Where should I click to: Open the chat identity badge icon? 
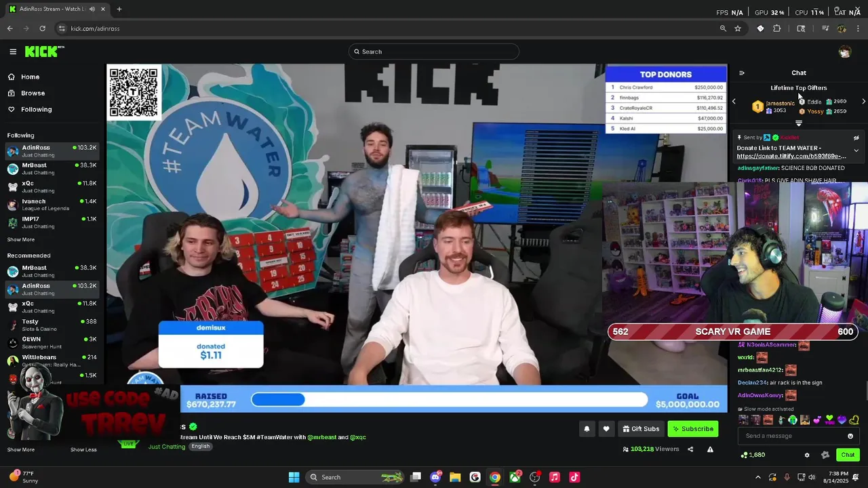[825, 455]
